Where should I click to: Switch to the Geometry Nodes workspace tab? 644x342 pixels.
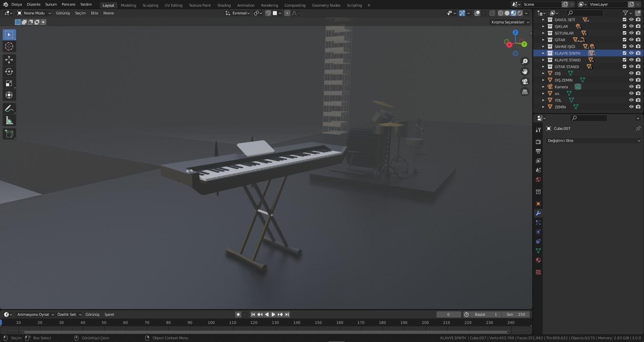pos(326,5)
